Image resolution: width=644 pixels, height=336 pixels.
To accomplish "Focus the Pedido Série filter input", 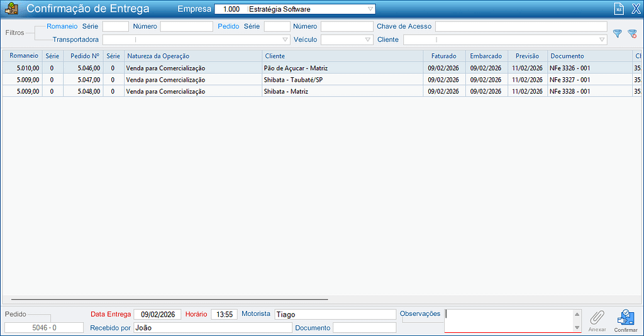I will pos(277,26).
